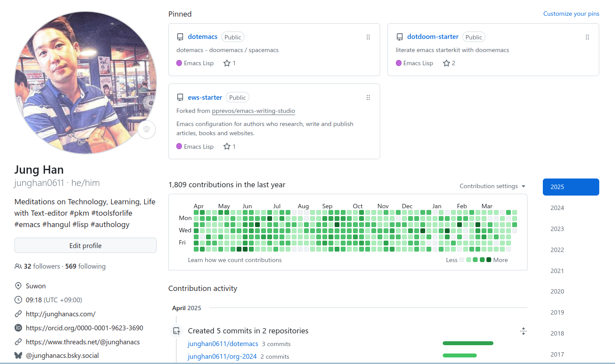Open the ews-starter pinned repository
This screenshot has width=615, height=364.
pyautogui.click(x=205, y=97)
